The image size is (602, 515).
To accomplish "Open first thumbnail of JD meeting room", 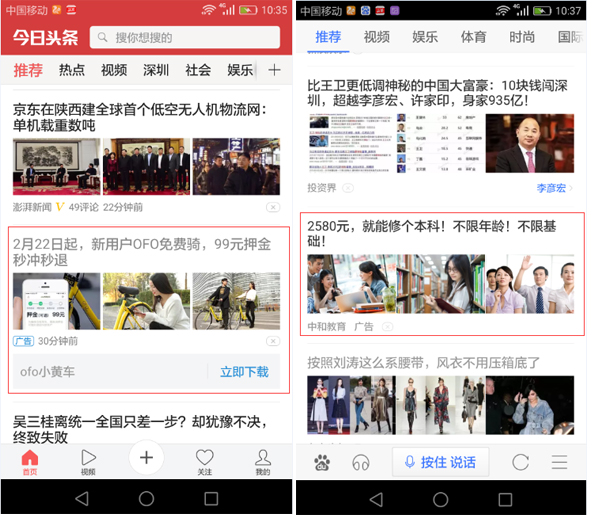I will pos(56,166).
